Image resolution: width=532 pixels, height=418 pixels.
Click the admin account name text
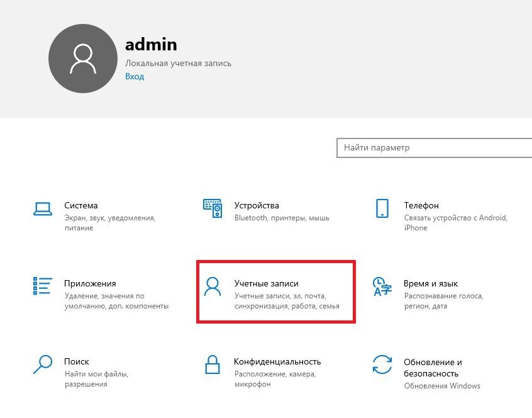coord(151,44)
